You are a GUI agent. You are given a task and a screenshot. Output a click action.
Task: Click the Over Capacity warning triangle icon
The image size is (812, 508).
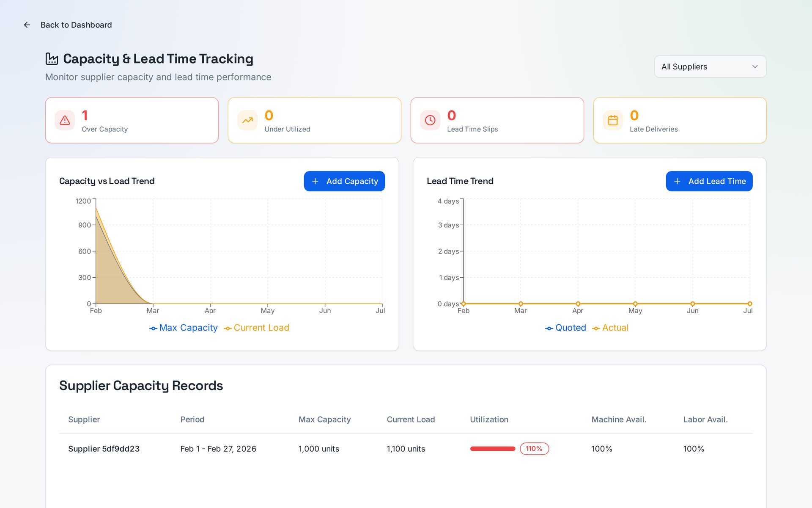point(65,120)
